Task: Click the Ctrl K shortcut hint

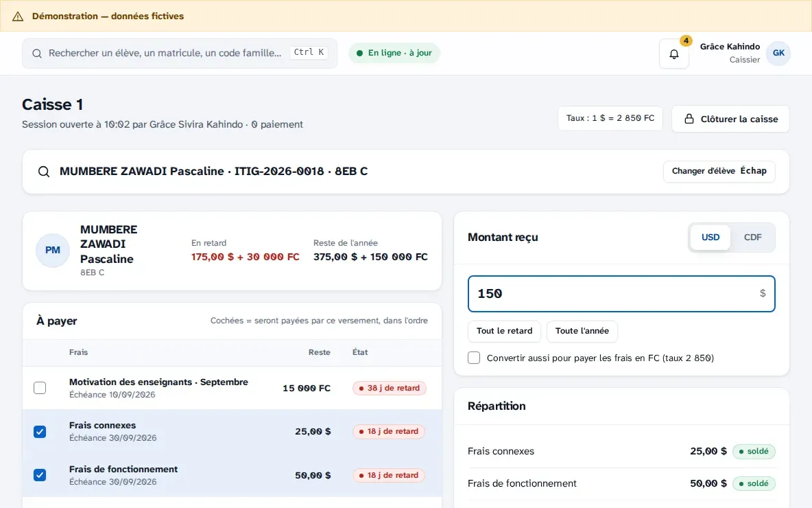Action: (x=309, y=52)
